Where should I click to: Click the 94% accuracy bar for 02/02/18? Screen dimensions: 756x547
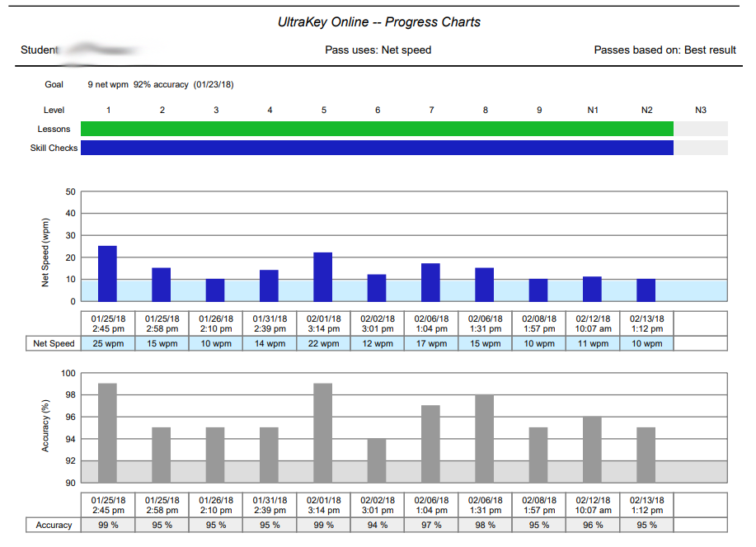click(377, 460)
